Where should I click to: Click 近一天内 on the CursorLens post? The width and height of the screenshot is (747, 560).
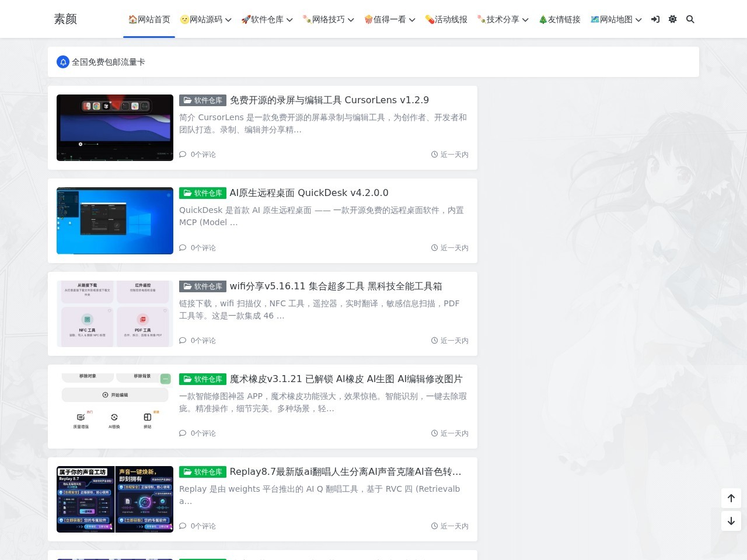454,155
